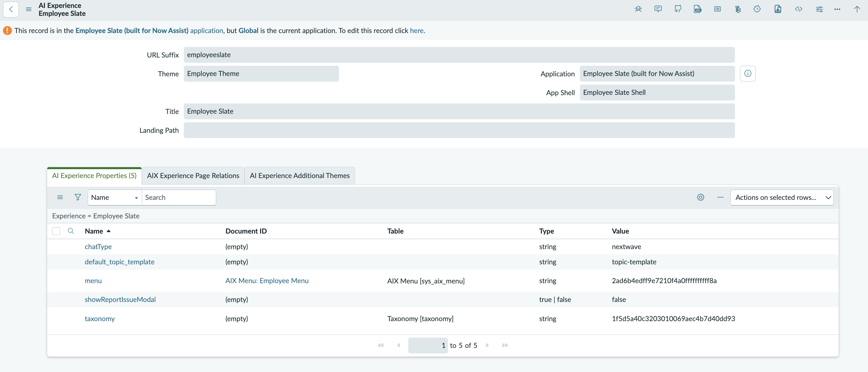Check the select-all rows checkbox
Image resolution: width=868 pixels, height=372 pixels.
[x=56, y=231]
